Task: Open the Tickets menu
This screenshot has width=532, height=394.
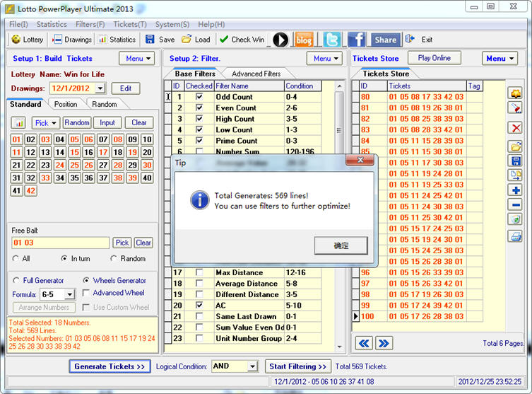Action: point(130,25)
